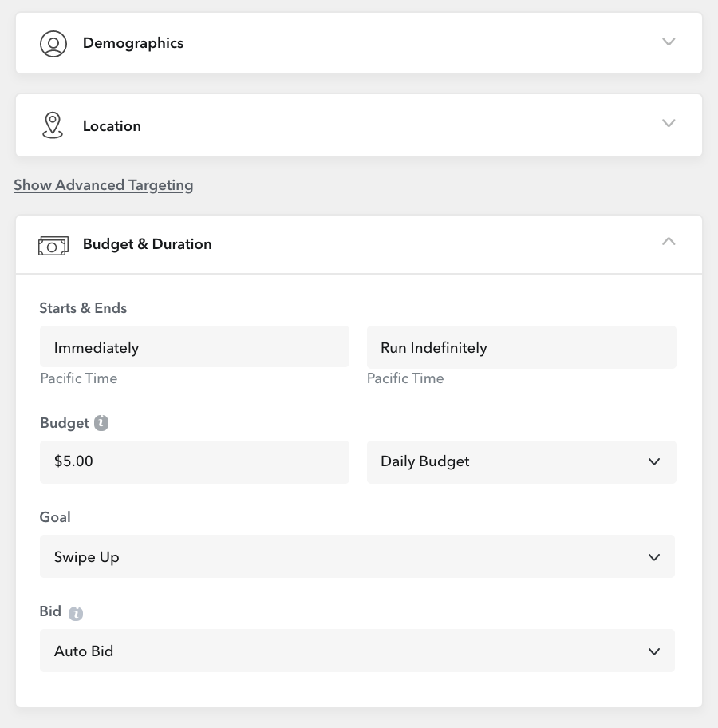
Task: Click the Budget & Duration section title
Action: (x=148, y=244)
